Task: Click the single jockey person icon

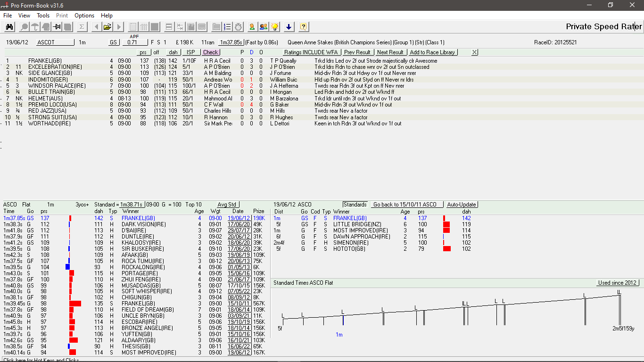Action: tap(252, 27)
